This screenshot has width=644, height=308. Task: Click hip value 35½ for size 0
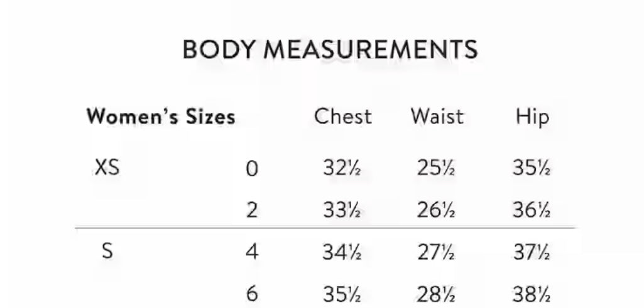[531, 168]
